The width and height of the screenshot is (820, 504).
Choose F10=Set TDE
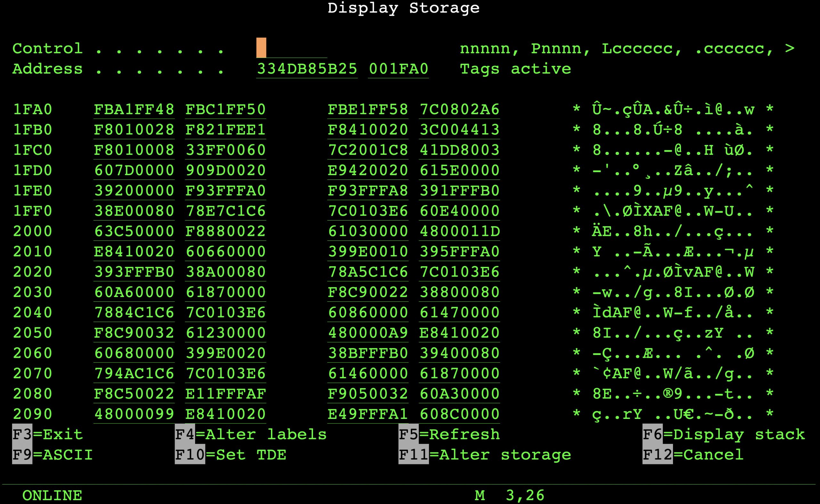(x=230, y=455)
